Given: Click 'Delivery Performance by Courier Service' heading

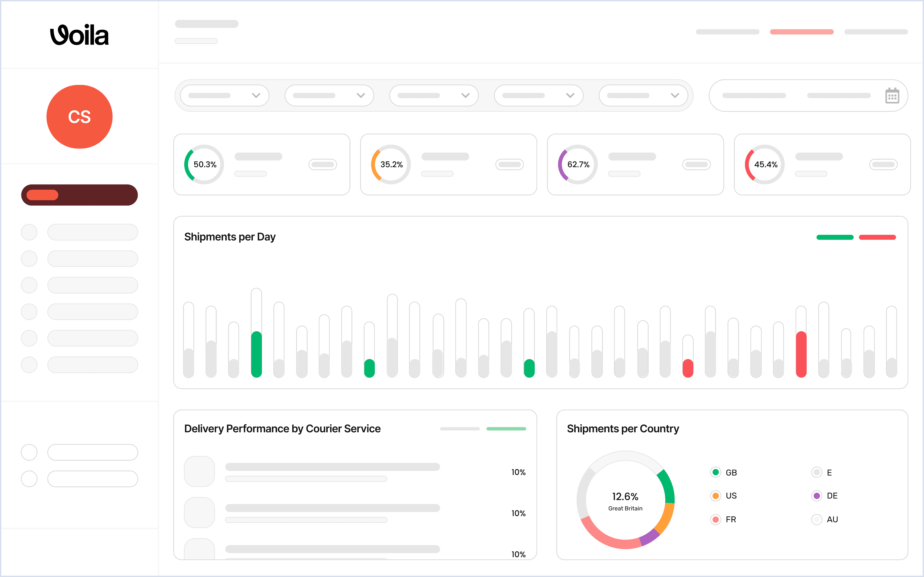Looking at the screenshot, I should tap(282, 429).
